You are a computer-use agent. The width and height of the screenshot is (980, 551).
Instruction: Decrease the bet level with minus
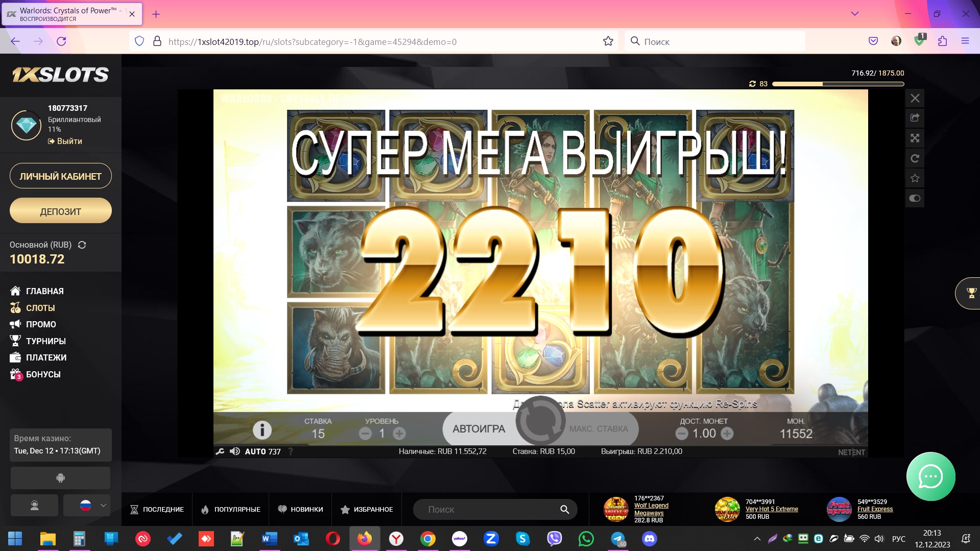coord(365,434)
